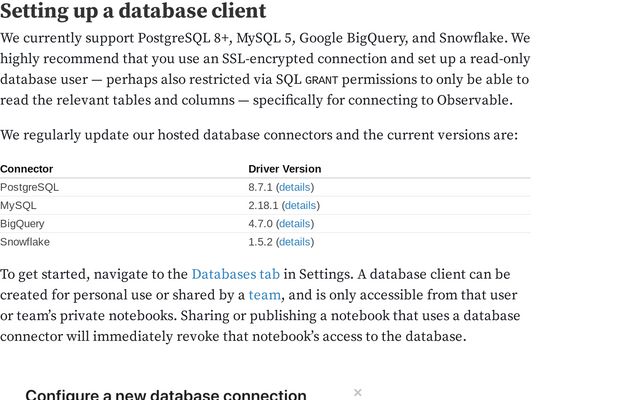Image resolution: width=640 pixels, height=400 pixels.
Task: Close the database connection dialog with the ×
Action: pos(358,393)
